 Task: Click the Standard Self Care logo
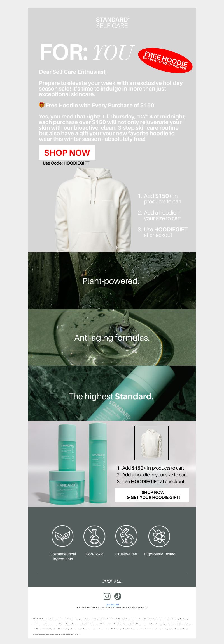tap(112, 23)
